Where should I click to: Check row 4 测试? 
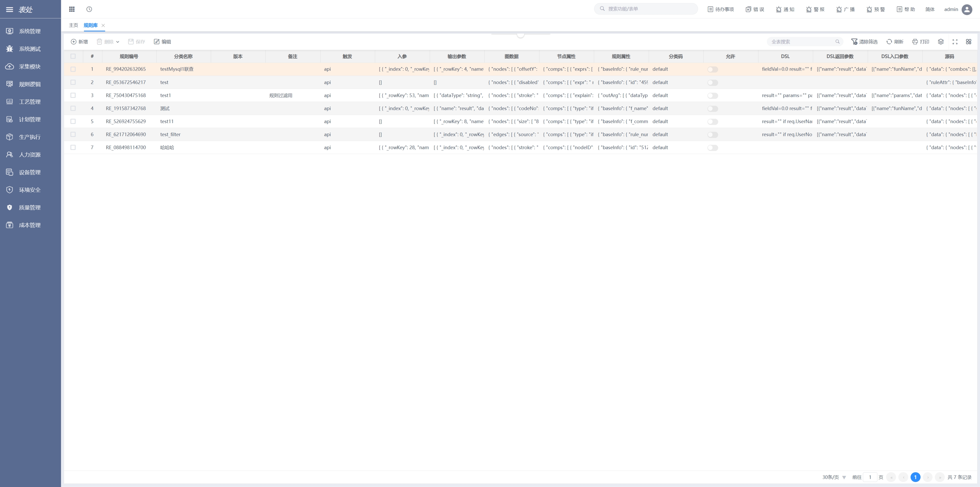point(73,108)
